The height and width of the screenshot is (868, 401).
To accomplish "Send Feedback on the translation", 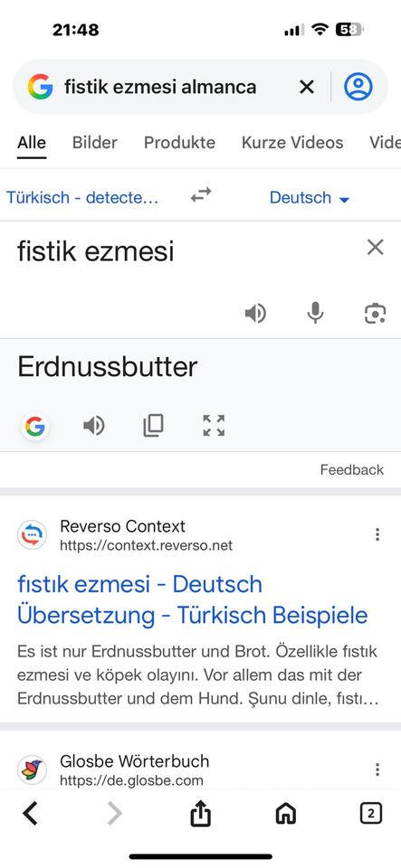I will point(352,469).
